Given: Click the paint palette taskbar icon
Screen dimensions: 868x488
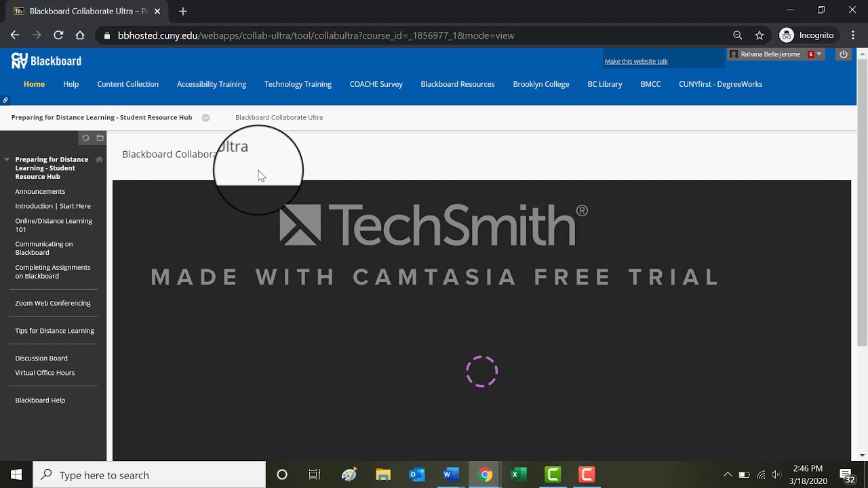Looking at the screenshot, I should (x=349, y=474).
